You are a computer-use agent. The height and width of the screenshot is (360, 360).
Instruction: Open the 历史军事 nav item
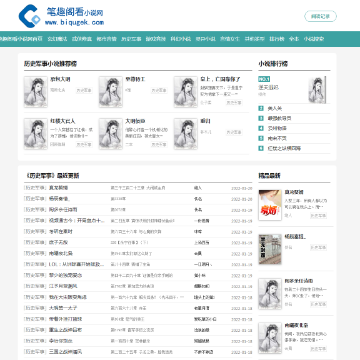coord(131,39)
